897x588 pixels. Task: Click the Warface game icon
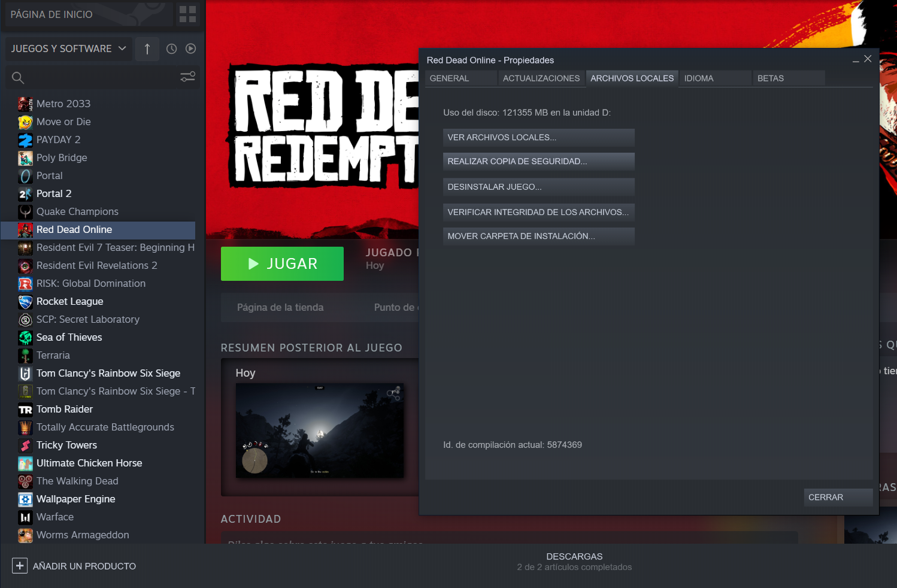[25, 517]
